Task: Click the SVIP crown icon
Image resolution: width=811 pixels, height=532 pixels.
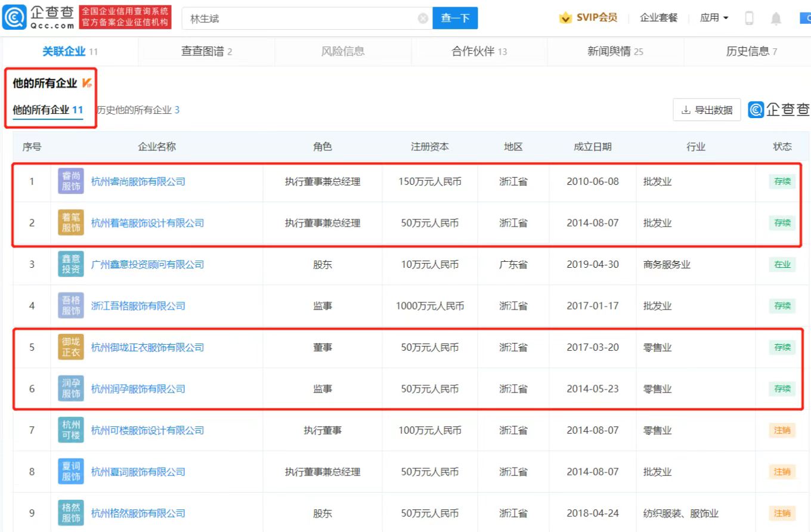Action: click(565, 18)
